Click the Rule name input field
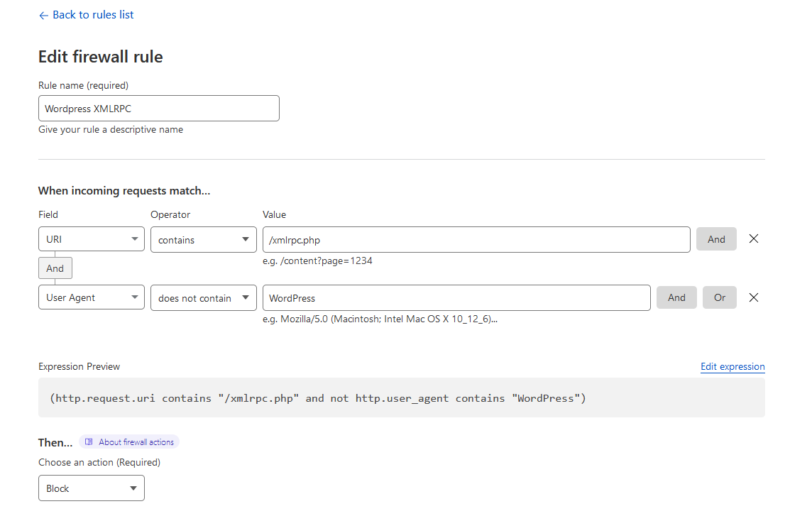This screenshot has height=521, width=812. [x=159, y=108]
